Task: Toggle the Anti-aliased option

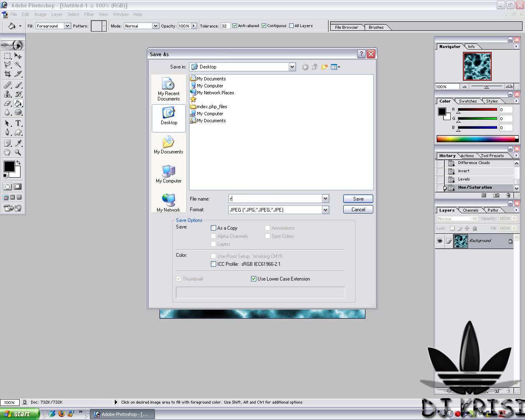Action: (x=235, y=26)
